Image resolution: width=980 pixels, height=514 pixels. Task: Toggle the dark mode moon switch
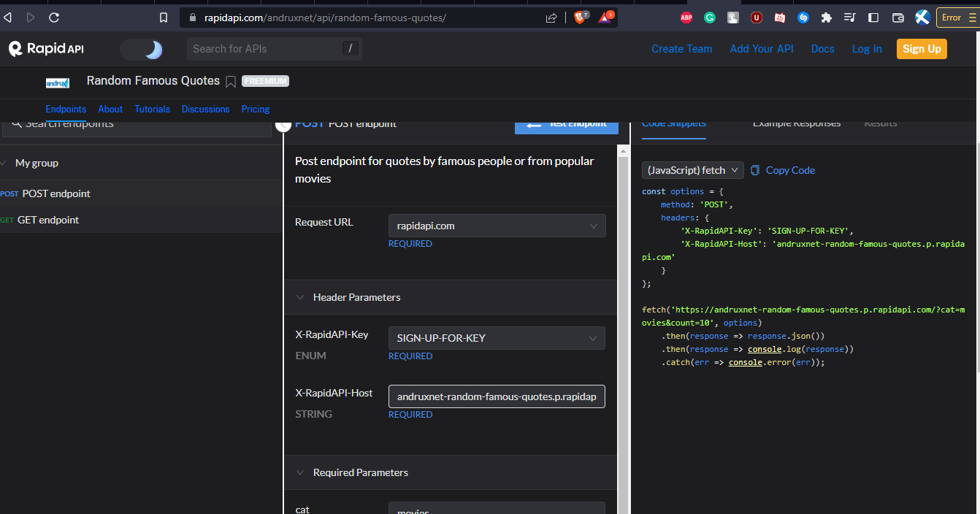point(142,49)
